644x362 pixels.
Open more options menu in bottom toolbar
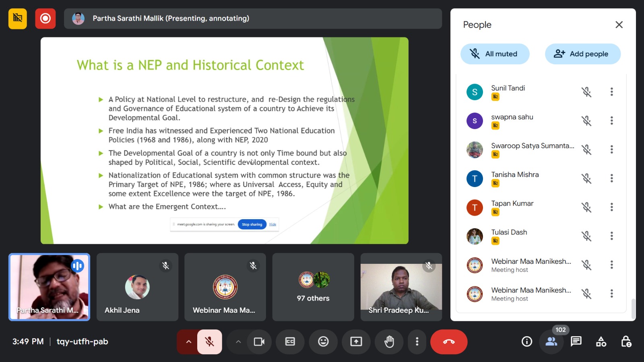[x=417, y=342]
